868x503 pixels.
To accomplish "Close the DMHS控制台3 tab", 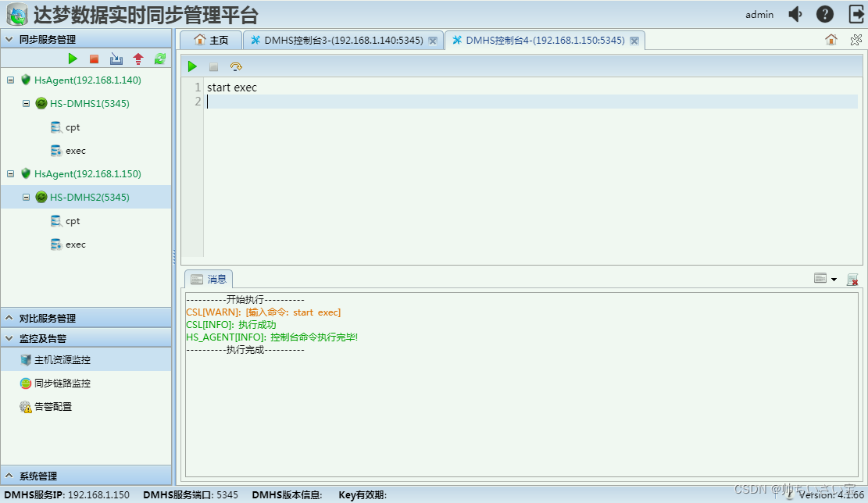I will pos(433,41).
